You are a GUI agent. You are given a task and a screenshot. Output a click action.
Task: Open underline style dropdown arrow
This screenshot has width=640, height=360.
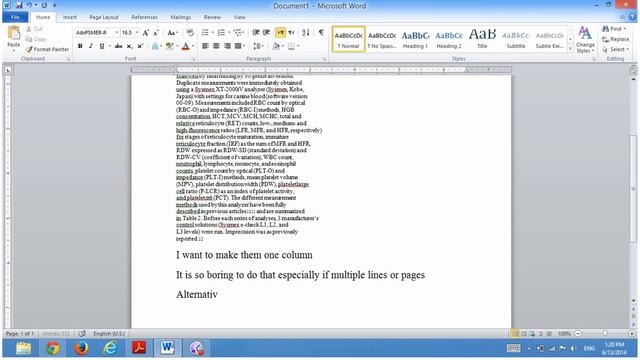[x=109, y=46]
